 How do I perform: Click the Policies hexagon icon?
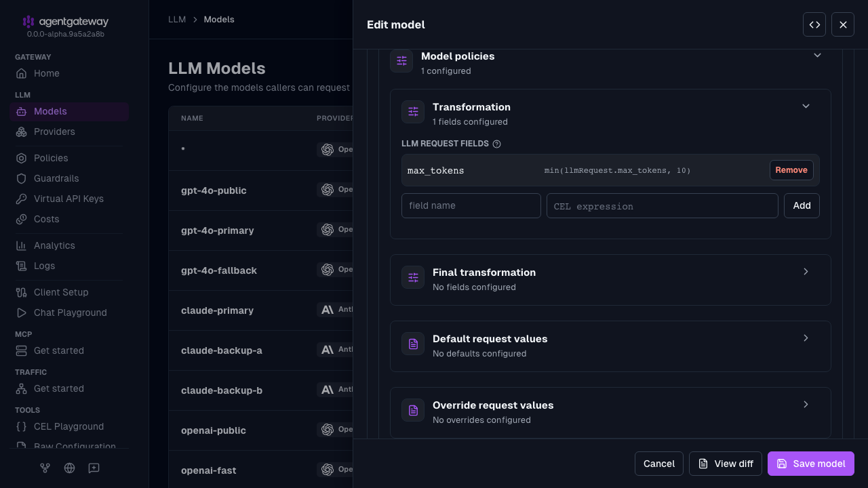click(x=22, y=158)
